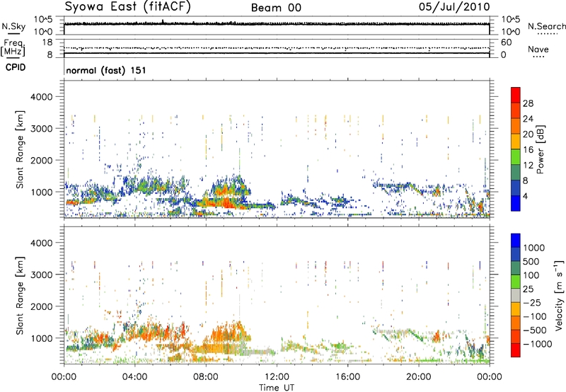
Task: Click Velocity colorbar tick "-100"
Action: point(535,316)
